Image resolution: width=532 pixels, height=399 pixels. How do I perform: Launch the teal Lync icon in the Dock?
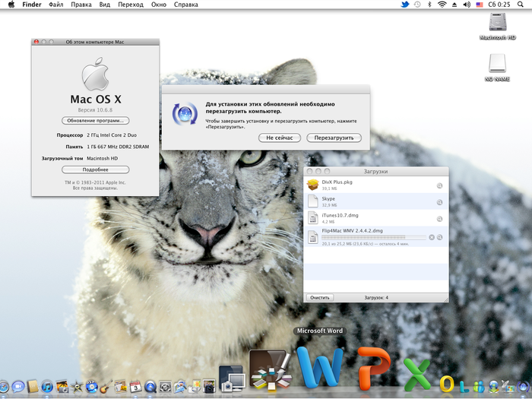pyautogui.click(x=464, y=386)
